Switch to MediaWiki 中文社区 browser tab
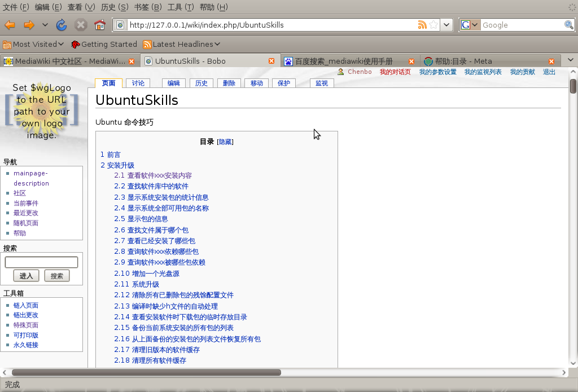Viewport: 578px width, 392px height. point(69,61)
